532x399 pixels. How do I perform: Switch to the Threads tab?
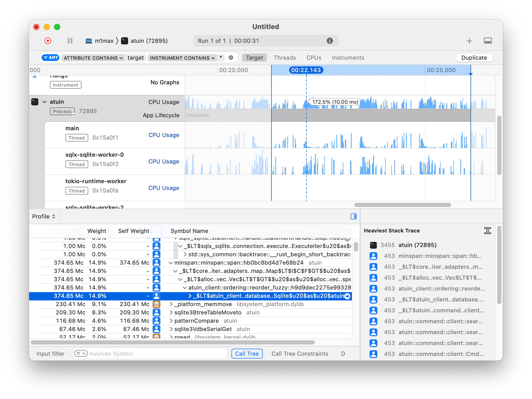point(285,58)
